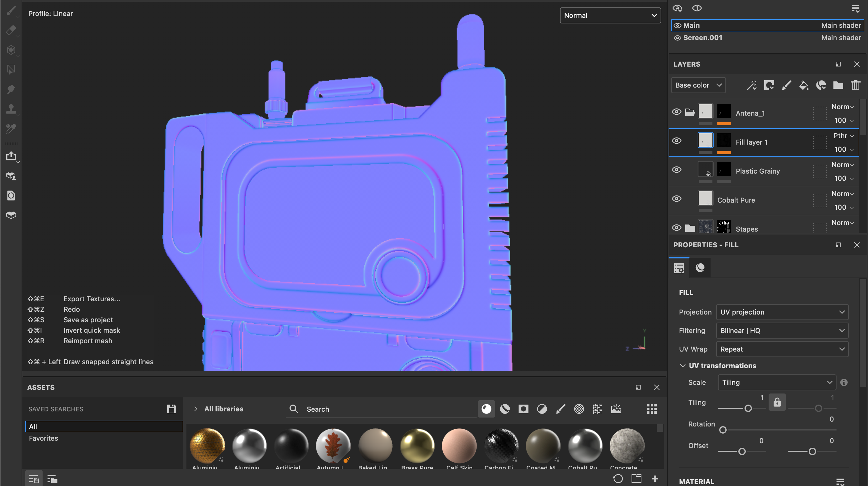Image resolution: width=868 pixels, height=486 pixels.
Task: Select the All saved search
Action: click(x=104, y=426)
